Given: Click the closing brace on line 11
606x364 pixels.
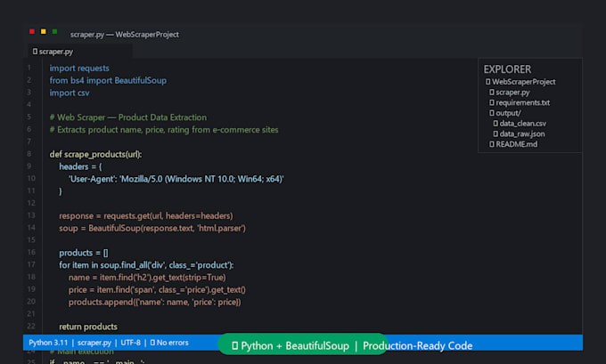Looking at the screenshot, I should (x=61, y=191).
